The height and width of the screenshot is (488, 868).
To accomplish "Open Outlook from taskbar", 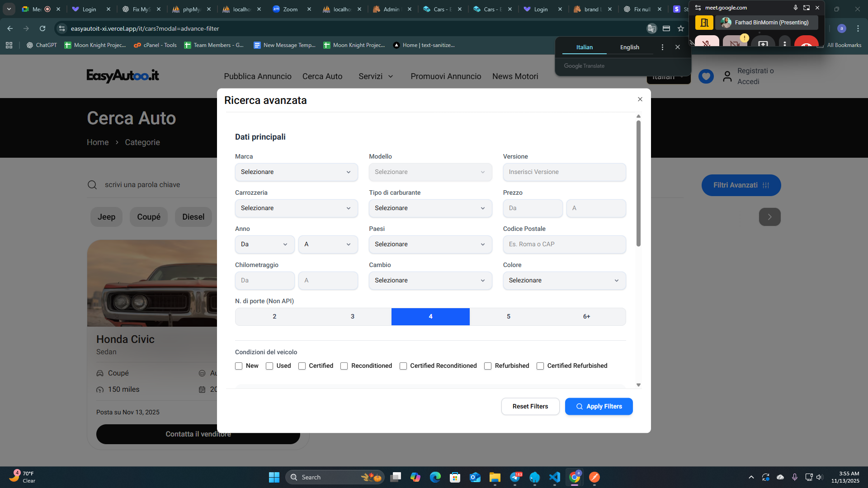I will 475,477.
